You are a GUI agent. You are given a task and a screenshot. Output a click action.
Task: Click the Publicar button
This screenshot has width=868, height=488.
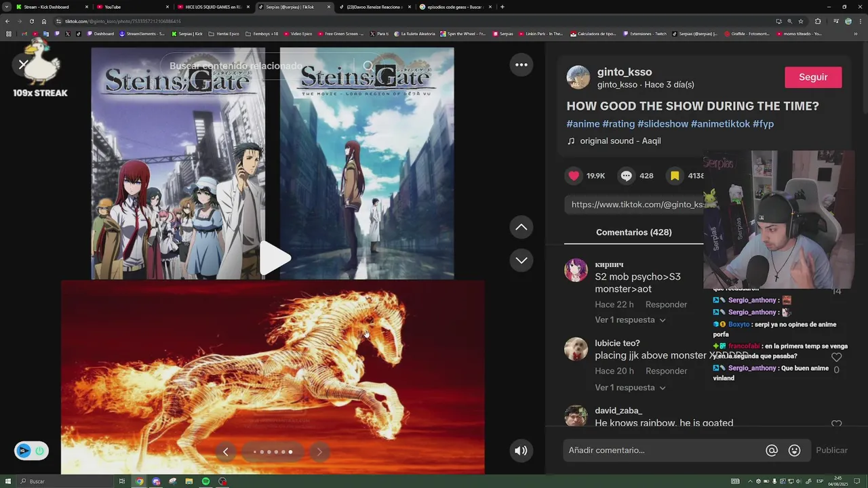[831, 450]
